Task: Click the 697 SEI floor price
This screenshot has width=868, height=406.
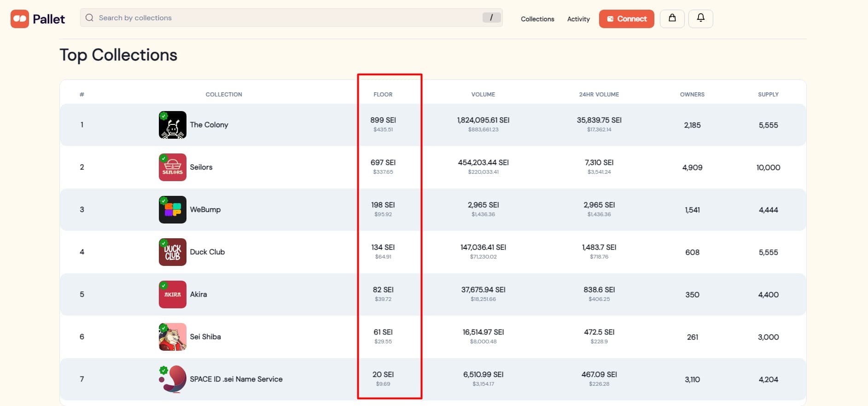Action: tap(383, 163)
